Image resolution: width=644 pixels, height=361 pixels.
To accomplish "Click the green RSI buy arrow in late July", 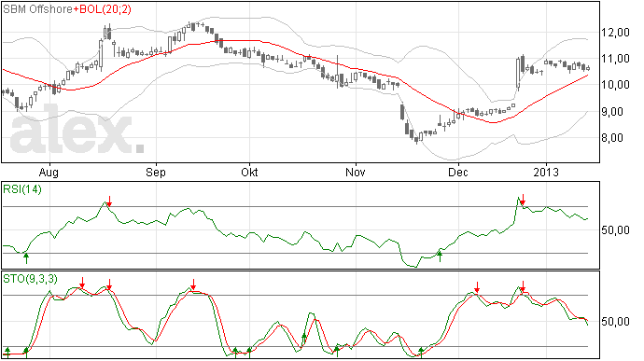I will coord(26,258).
